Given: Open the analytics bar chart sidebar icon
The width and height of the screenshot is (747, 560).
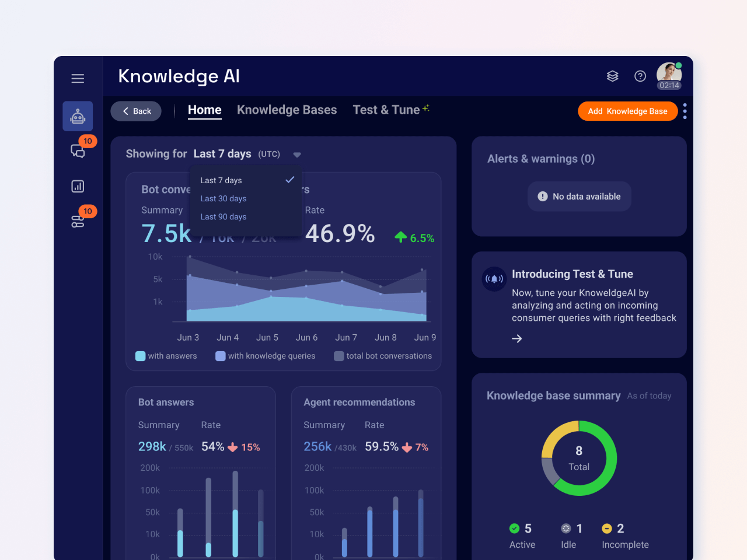Looking at the screenshot, I should (x=77, y=185).
